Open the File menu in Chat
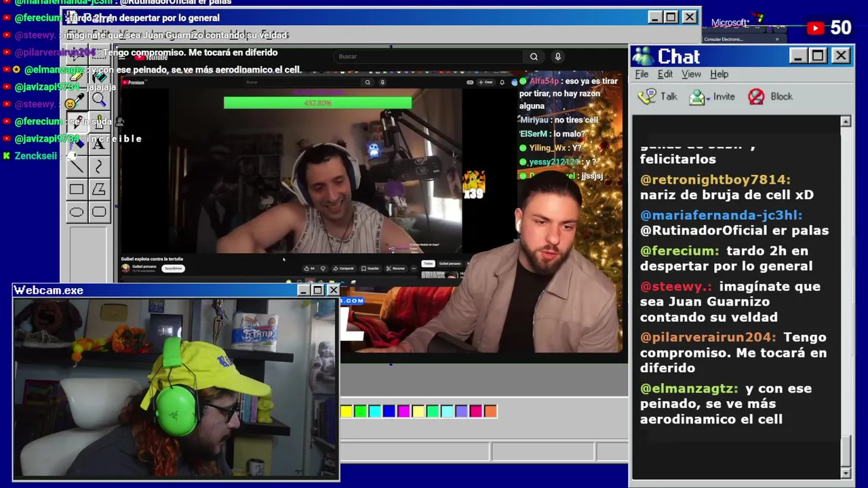The width and height of the screenshot is (868, 488). (x=642, y=74)
